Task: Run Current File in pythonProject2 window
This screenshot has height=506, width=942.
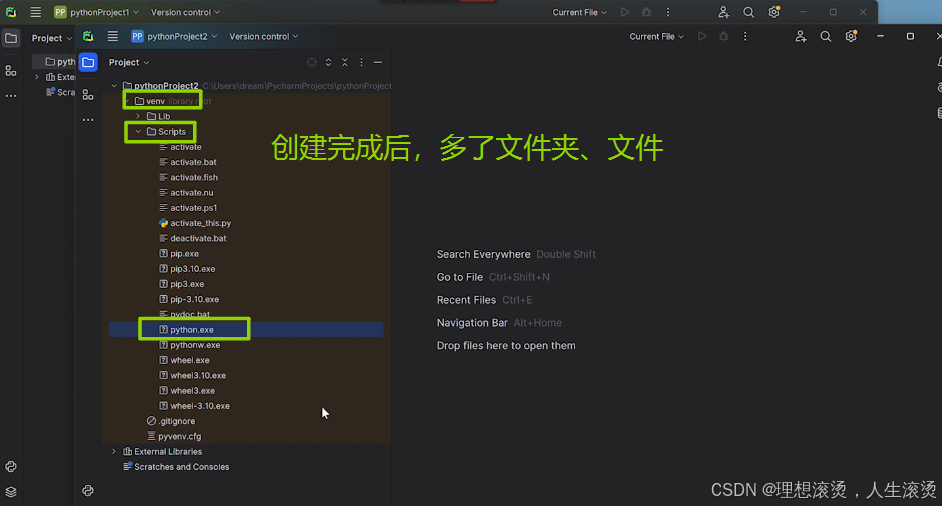Action: [702, 37]
